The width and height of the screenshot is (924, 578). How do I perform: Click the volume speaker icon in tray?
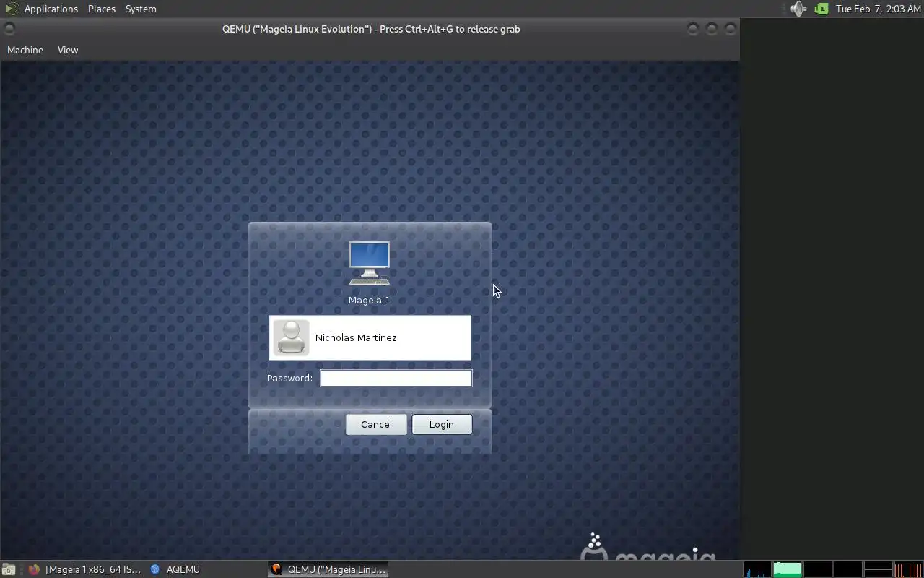point(798,9)
